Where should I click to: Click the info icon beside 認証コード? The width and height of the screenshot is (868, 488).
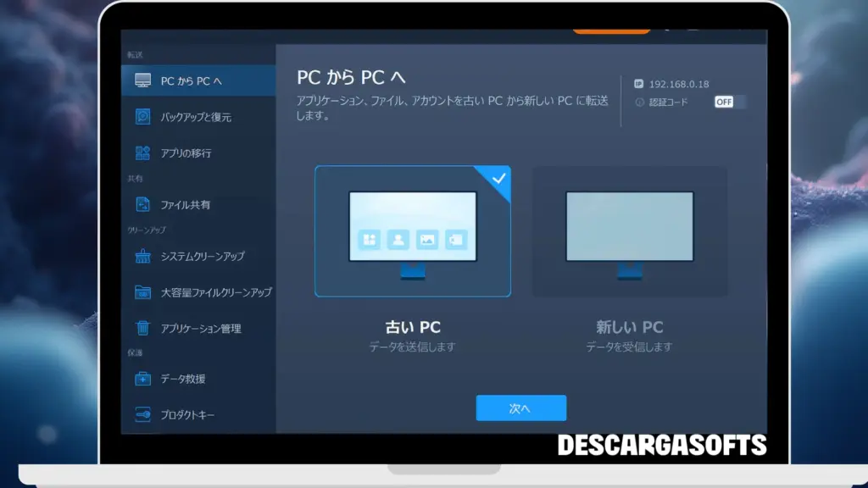tap(640, 102)
